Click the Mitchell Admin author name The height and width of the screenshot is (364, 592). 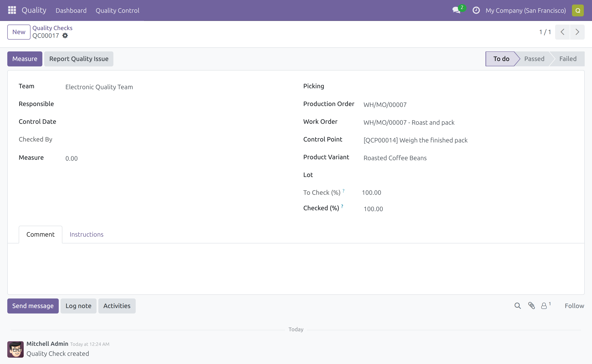click(x=47, y=344)
